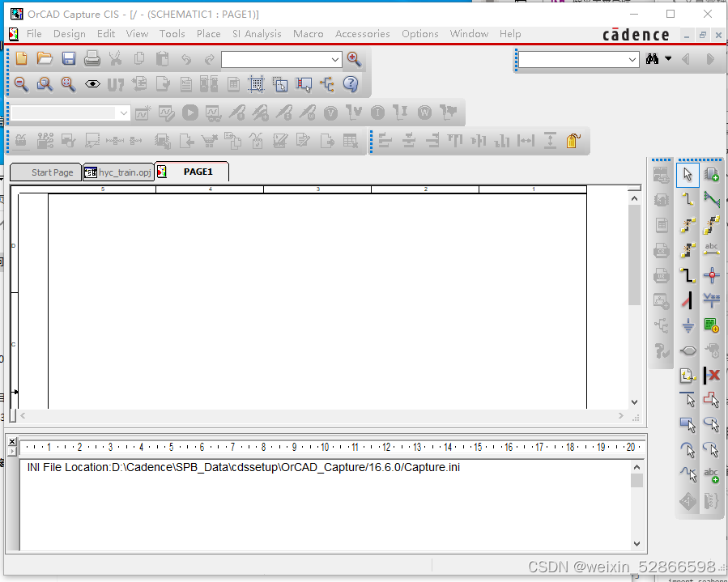Select the Place Rectangle tool
The image size is (728, 582).
click(x=688, y=424)
